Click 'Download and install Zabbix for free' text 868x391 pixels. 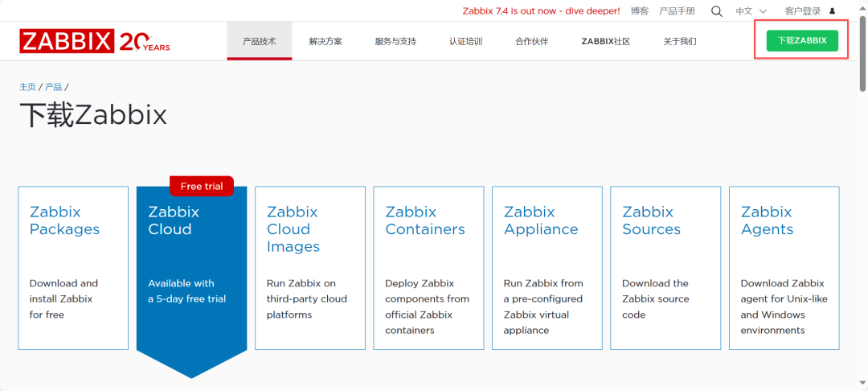(63, 299)
